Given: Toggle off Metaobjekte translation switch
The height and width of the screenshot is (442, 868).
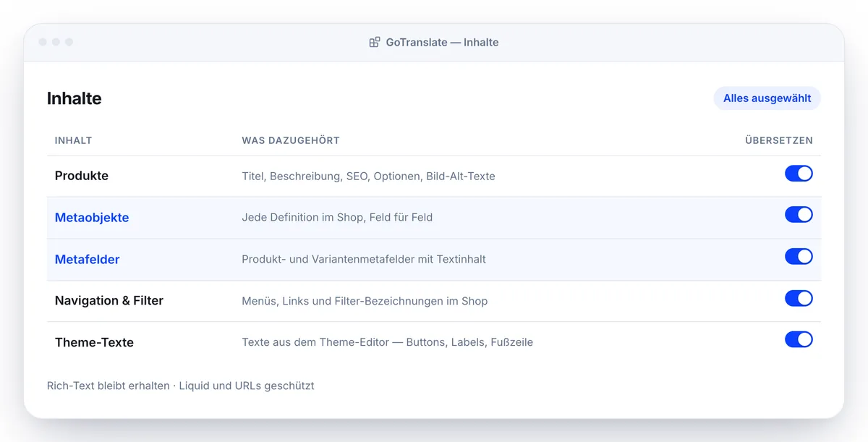Looking at the screenshot, I should 799,215.
